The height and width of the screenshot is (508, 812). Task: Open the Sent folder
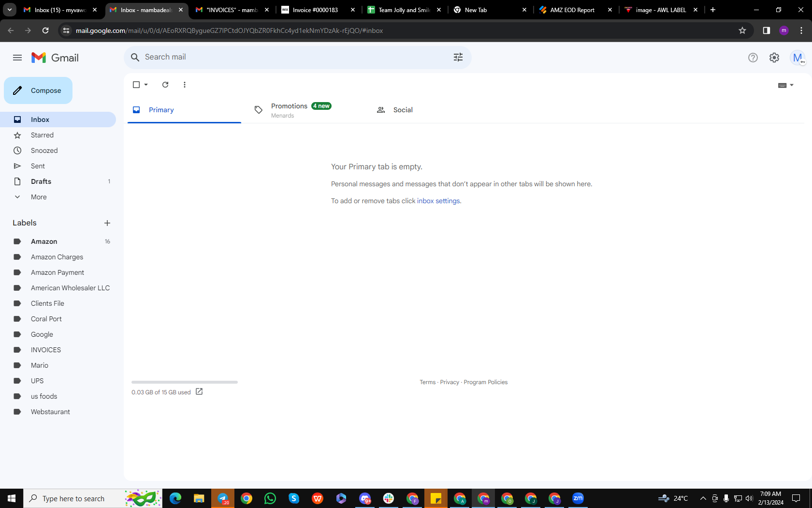(58, 166)
